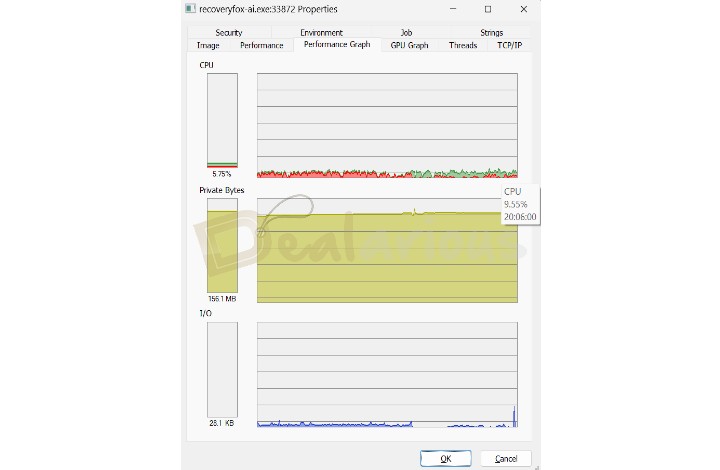The height and width of the screenshot is (470, 720).
Task: Click the Cancel button
Action: click(x=506, y=459)
